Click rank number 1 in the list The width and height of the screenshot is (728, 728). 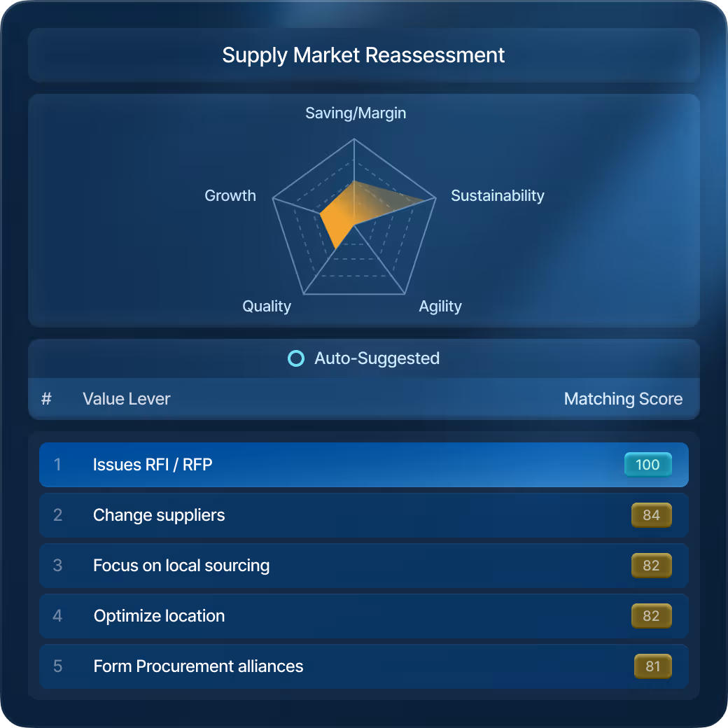[x=57, y=465]
